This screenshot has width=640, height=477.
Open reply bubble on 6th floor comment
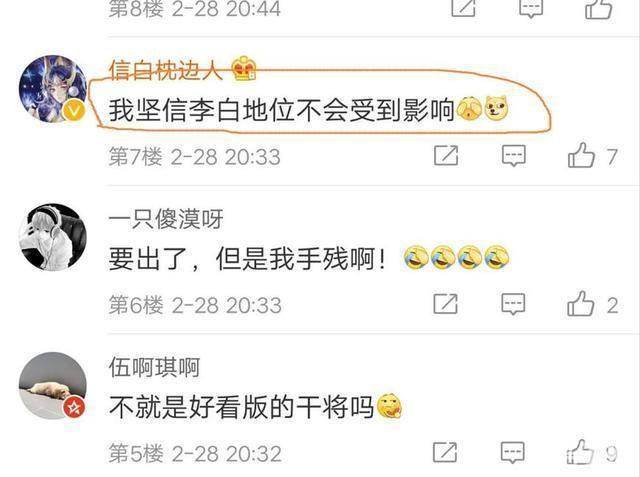pos(513,304)
